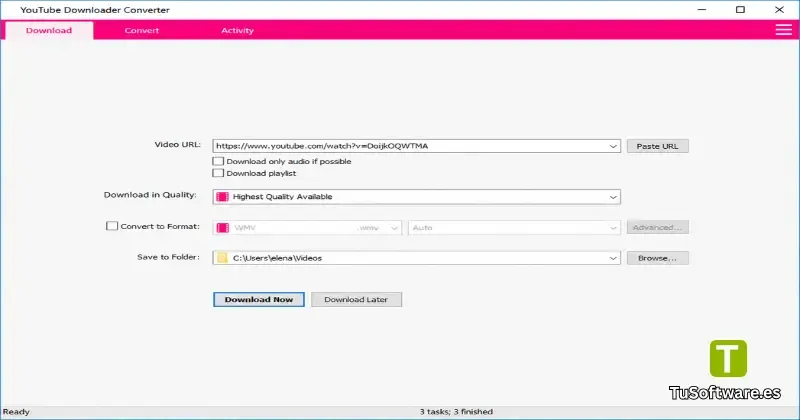Tick the Download playlist checkbox

point(218,173)
